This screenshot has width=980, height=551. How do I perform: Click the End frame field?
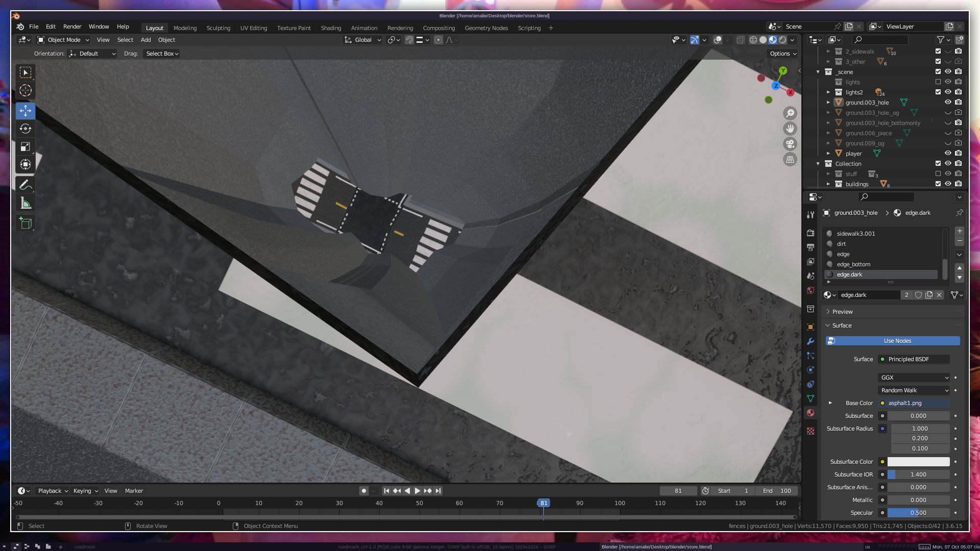pos(777,491)
